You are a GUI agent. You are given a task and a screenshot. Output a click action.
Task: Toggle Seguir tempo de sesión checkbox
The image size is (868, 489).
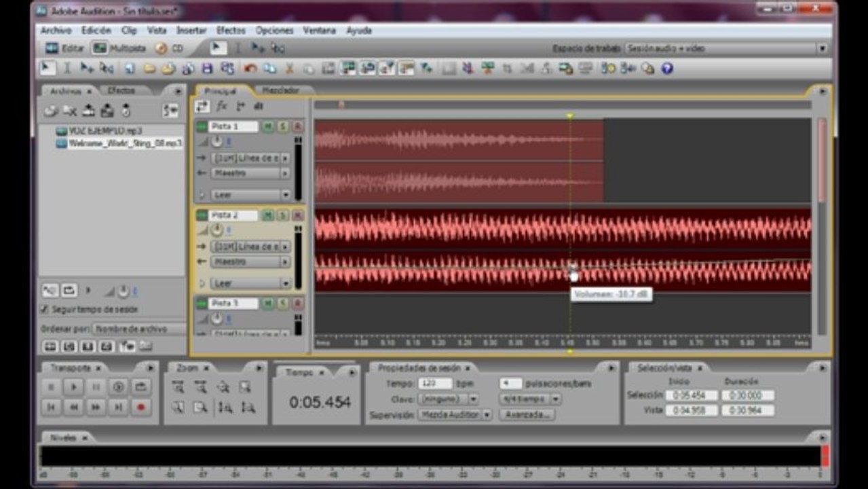[x=44, y=309]
